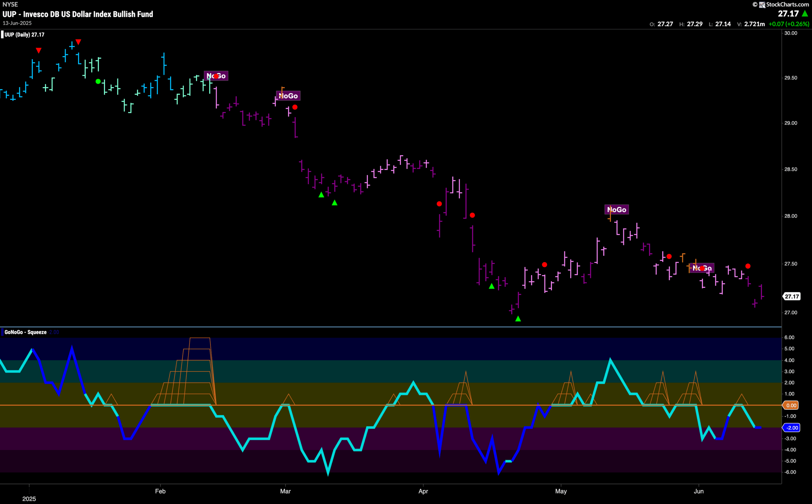Image resolution: width=812 pixels, height=504 pixels.
Task: Click the blue legend marker beside GoNoGo - Squeeze
Action: [x=2, y=332]
